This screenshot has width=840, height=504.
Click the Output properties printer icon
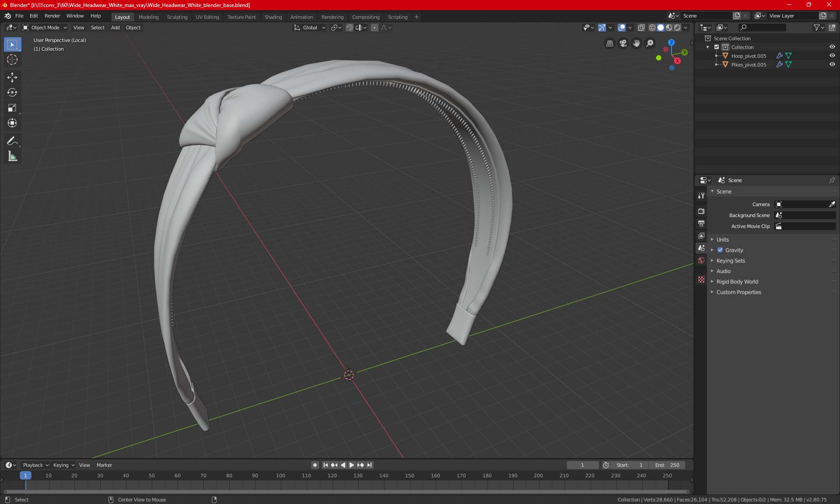click(701, 224)
